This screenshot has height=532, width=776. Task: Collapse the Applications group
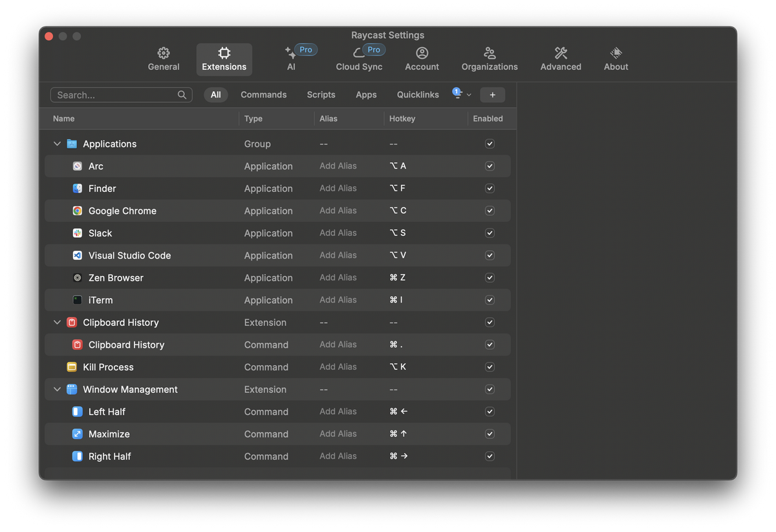point(57,144)
